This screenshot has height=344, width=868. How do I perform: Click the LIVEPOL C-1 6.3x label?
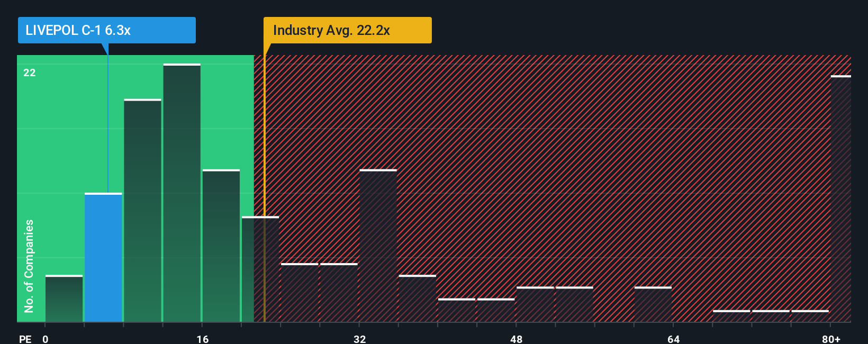click(x=107, y=30)
